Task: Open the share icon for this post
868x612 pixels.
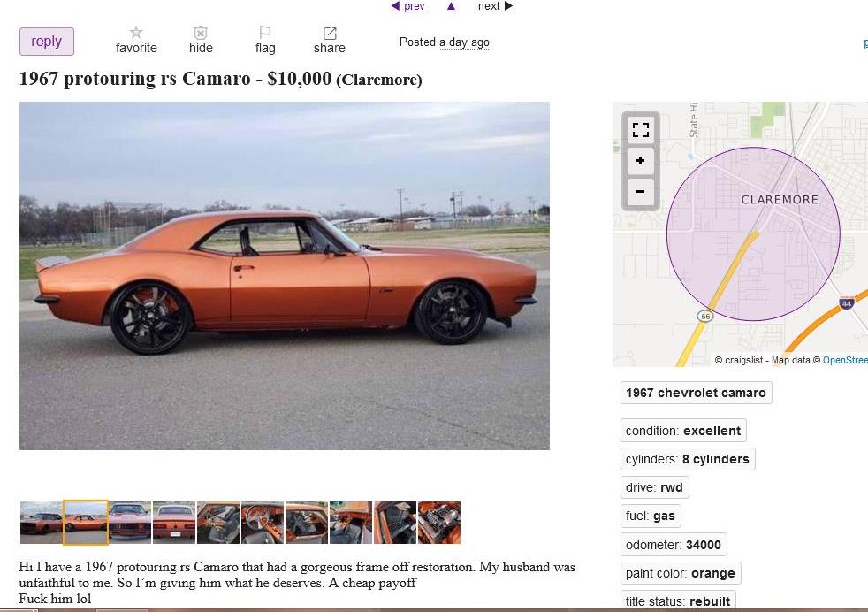Action: coord(330,33)
